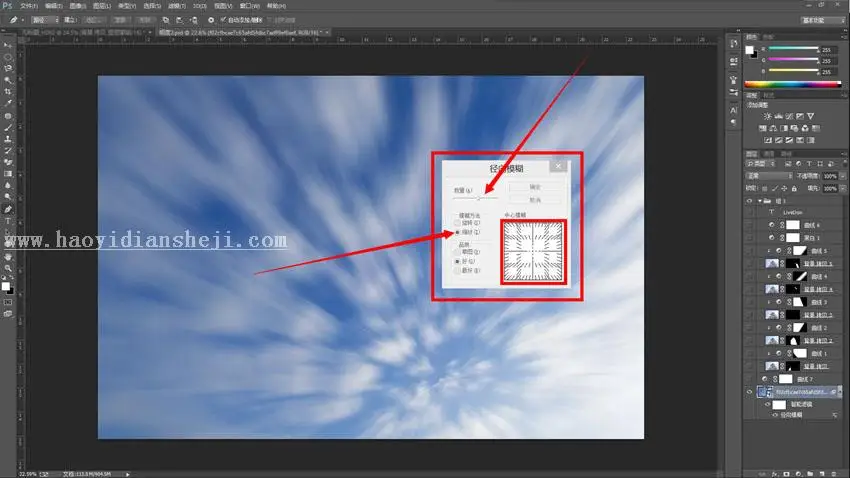Screen dimensions: 850x478
Task: Open the Pen tool mode dropdown in options bar
Action: 45,20
